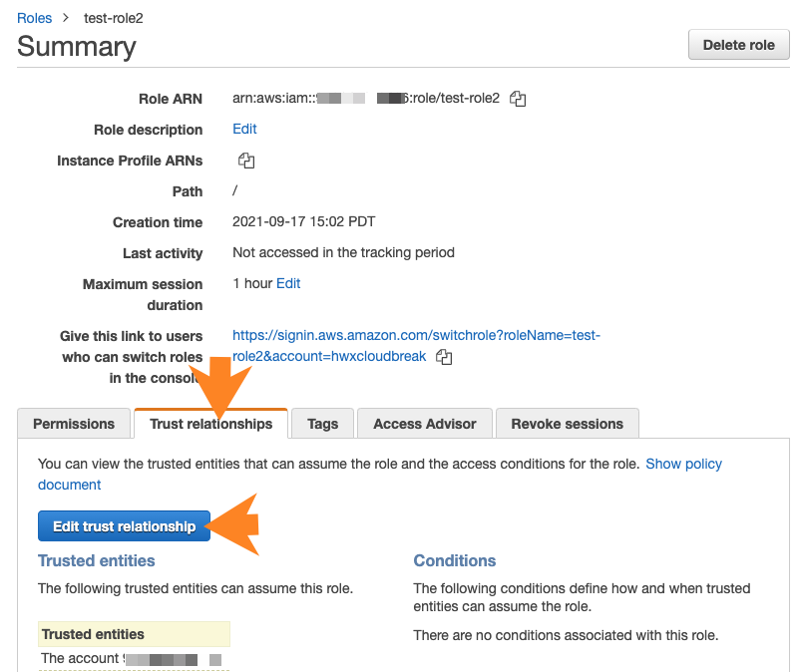Image resolution: width=798 pixels, height=672 pixels.
Task: Copy the Role ARN to clipboard
Action: pos(518,99)
